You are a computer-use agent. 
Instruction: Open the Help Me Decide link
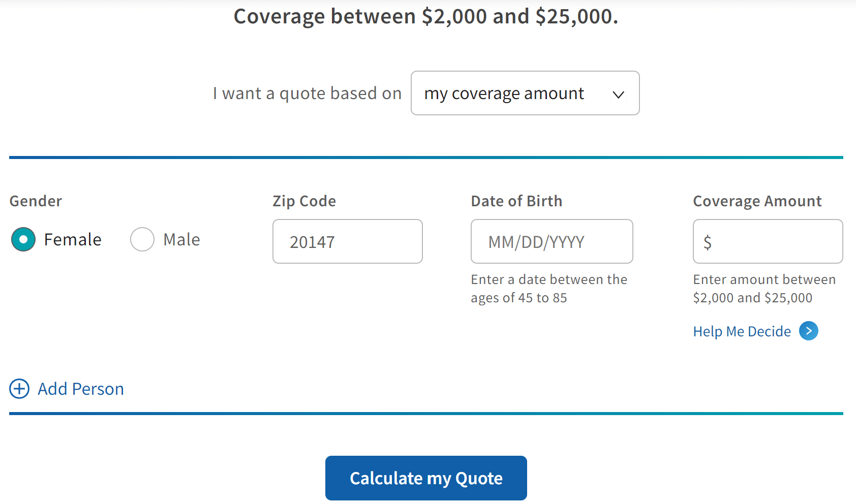(x=742, y=331)
